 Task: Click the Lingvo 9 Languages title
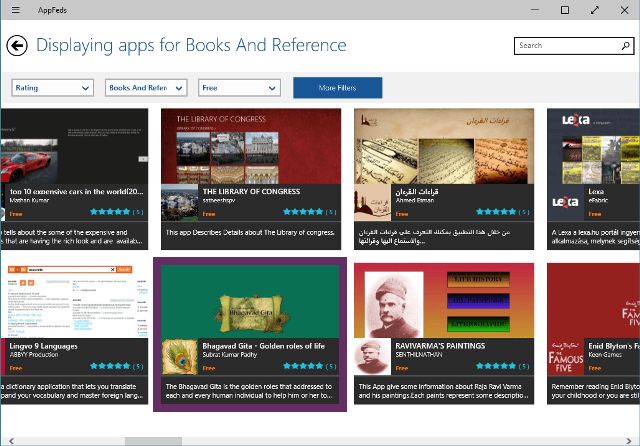pos(43,346)
